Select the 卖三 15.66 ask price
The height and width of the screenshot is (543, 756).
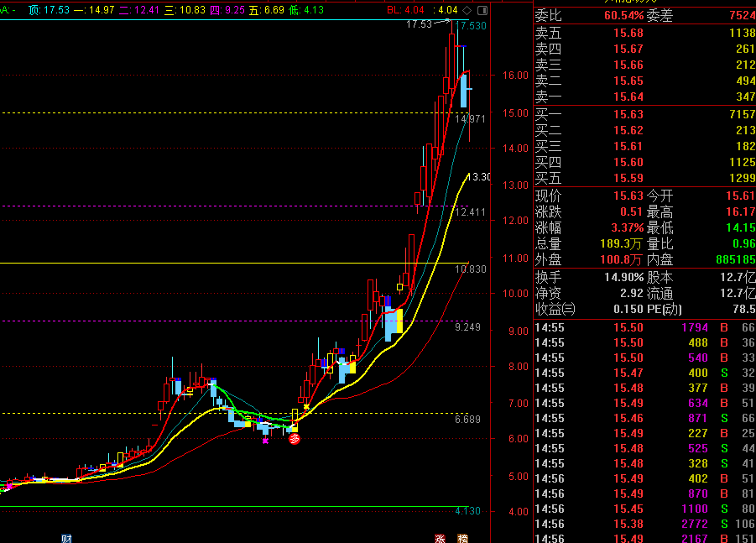click(x=628, y=65)
